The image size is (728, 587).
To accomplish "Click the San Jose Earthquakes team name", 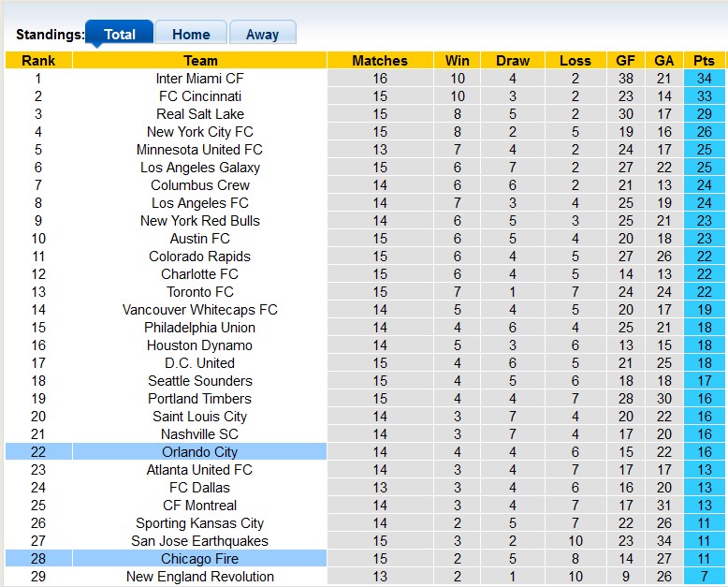I will [x=199, y=541].
